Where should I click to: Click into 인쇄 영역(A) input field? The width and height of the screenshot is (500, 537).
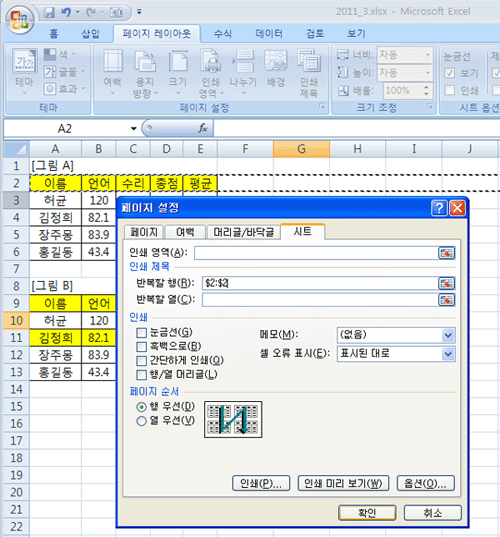pyautogui.click(x=316, y=253)
